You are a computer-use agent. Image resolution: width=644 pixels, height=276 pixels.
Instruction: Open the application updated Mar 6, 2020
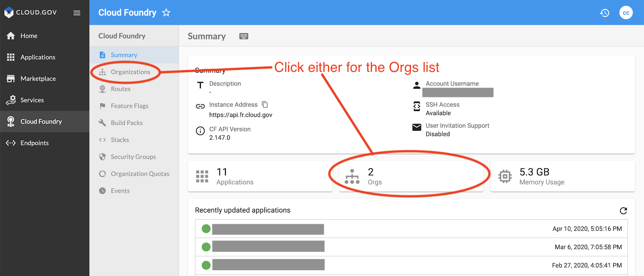coord(411,247)
